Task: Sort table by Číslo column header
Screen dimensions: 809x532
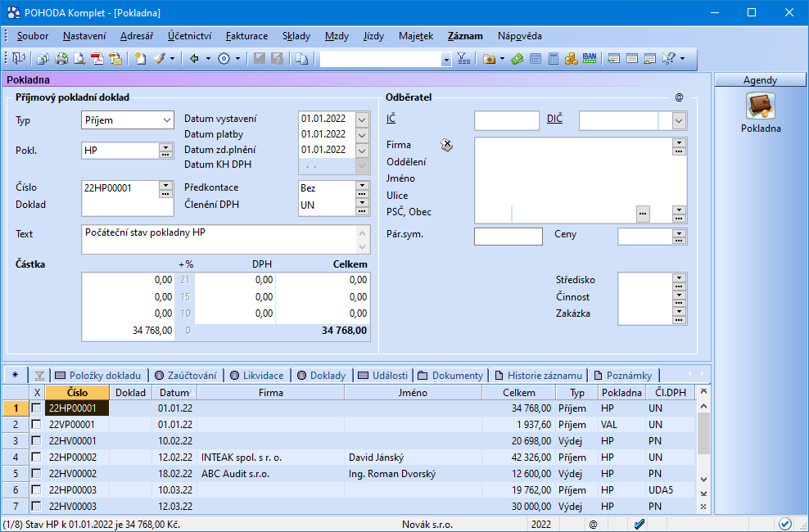Action: pyautogui.click(x=78, y=392)
